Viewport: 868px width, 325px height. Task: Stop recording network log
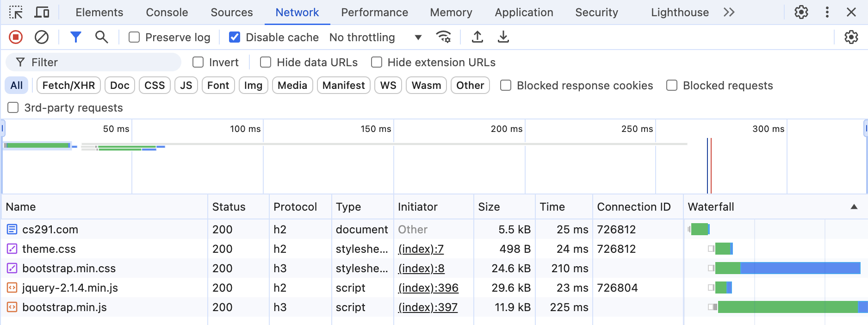pyautogui.click(x=16, y=37)
